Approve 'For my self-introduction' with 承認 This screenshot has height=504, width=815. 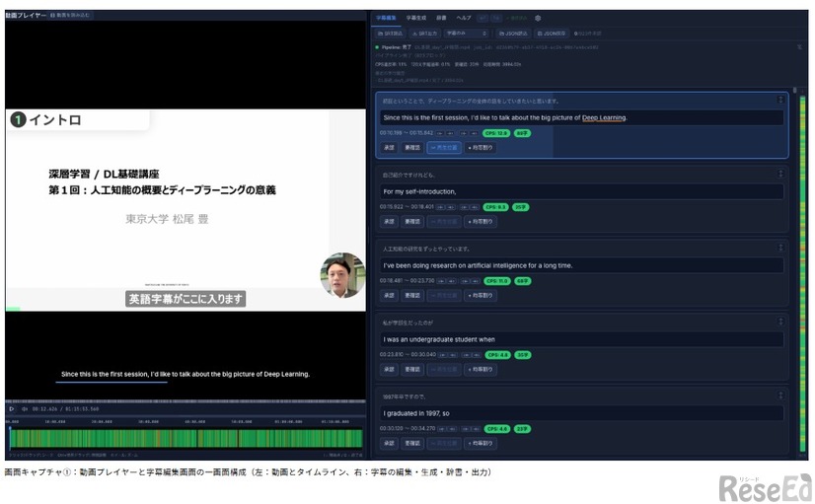[389, 221]
